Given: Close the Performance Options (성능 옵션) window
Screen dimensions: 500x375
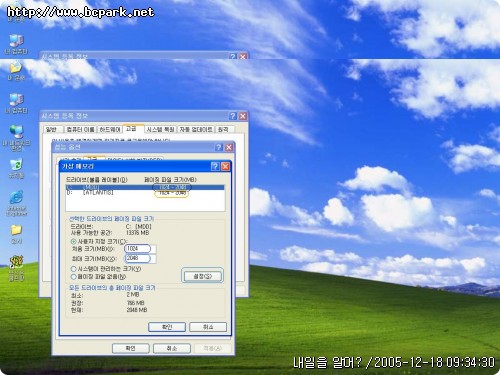Looking at the screenshot, I should [x=229, y=147].
